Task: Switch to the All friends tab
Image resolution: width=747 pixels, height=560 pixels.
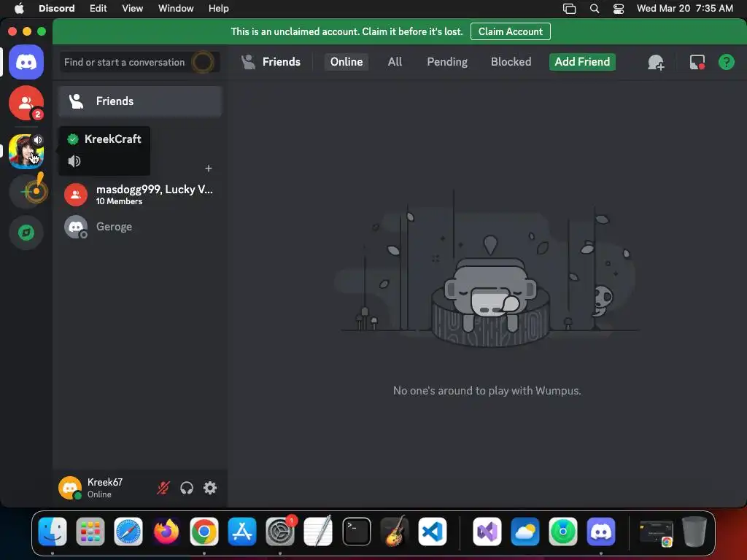Action: 395,62
